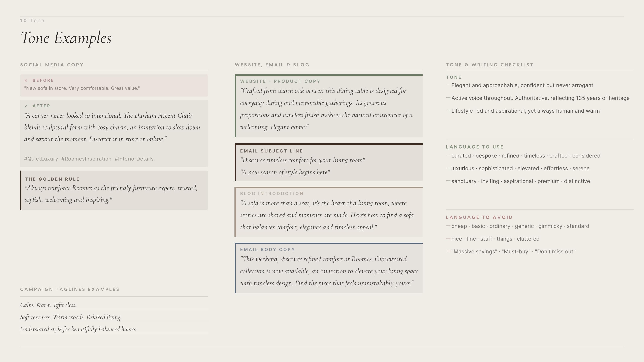Click the Email Body Copy card heading
Viewport: 644px width, 362px height.
(x=267, y=249)
